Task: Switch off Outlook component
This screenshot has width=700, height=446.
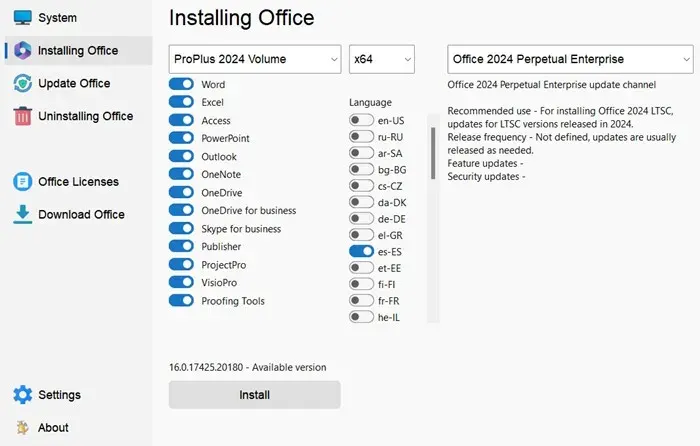Action: click(x=181, y=156)
